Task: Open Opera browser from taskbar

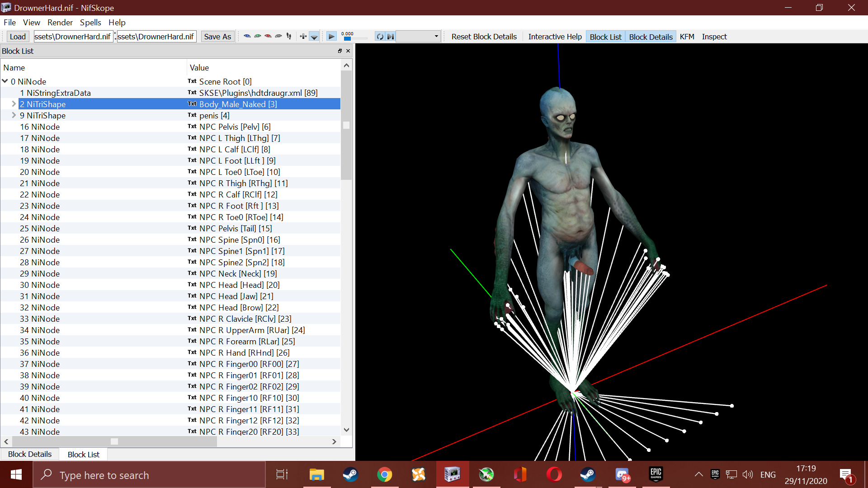Action: [x=554, y=474]
